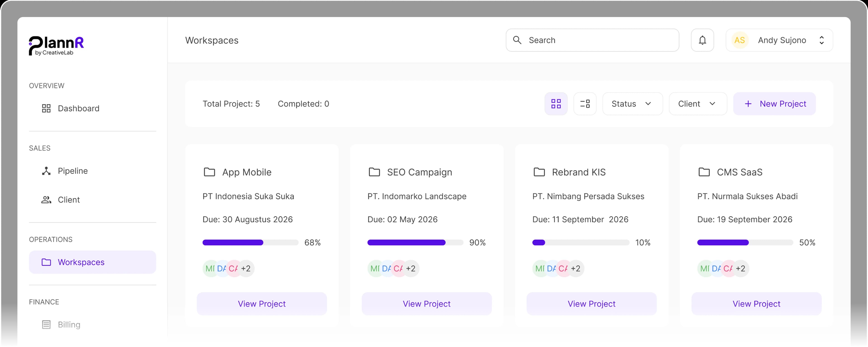Open the Status filter dropdown
The height and width of the screenshot is (347, 868).
point(632,104)
